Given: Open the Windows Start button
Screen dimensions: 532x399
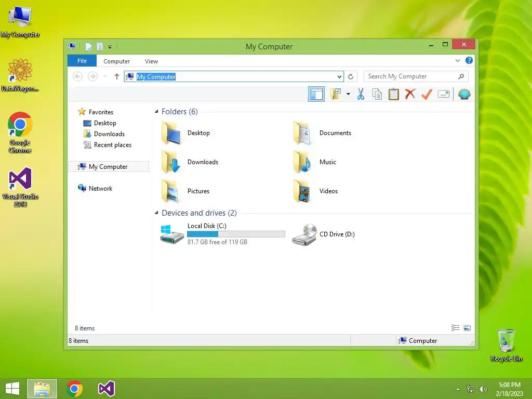Looking at the screenshot, I should pyautogui.click(x=12, y=389).
